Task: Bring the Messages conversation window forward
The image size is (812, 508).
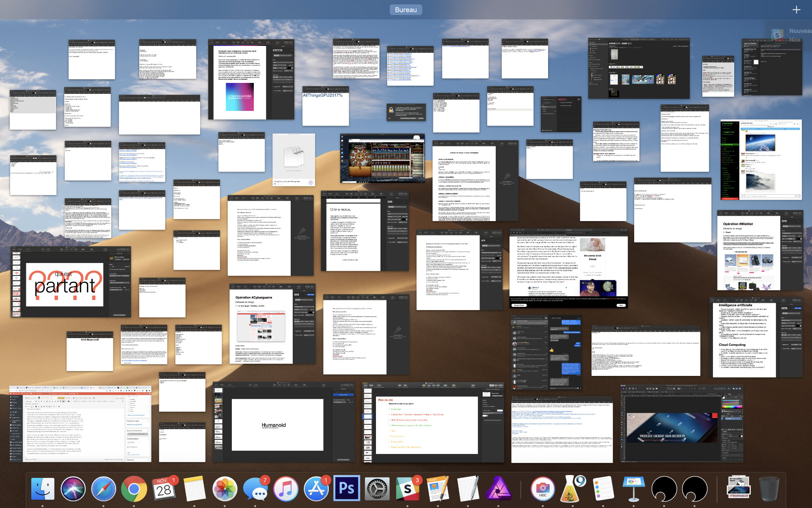Action: pos(546,352)
